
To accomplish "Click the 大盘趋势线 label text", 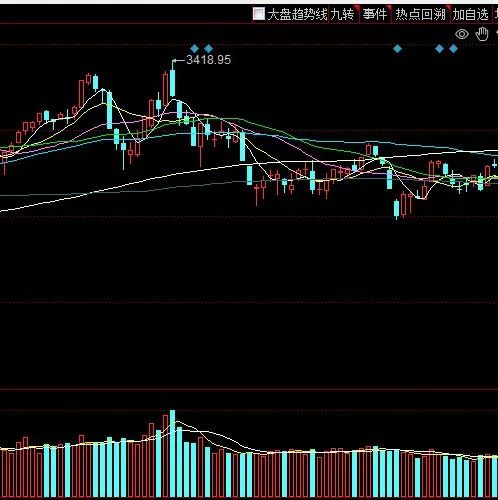I will (x=297, y=14).
